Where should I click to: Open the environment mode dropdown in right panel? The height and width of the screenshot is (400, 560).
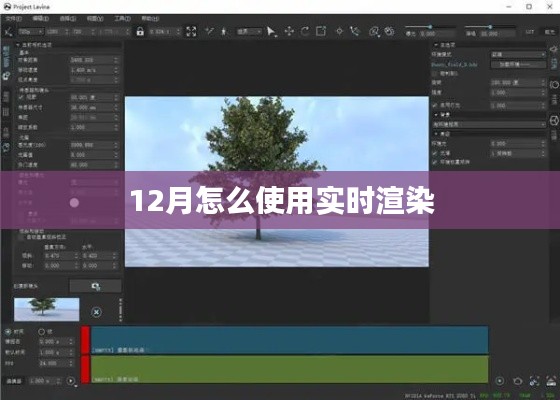518,54
